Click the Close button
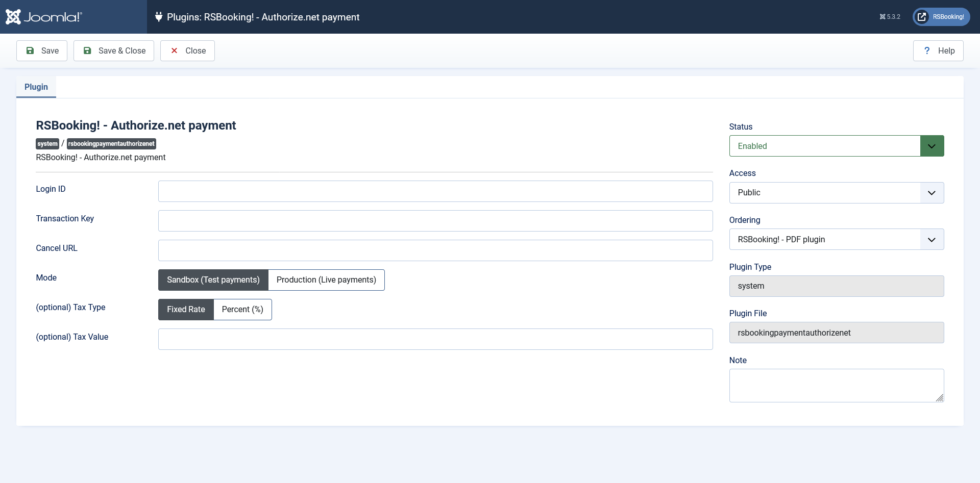Viewport: 980px width, 483px height. pos(187,50)
